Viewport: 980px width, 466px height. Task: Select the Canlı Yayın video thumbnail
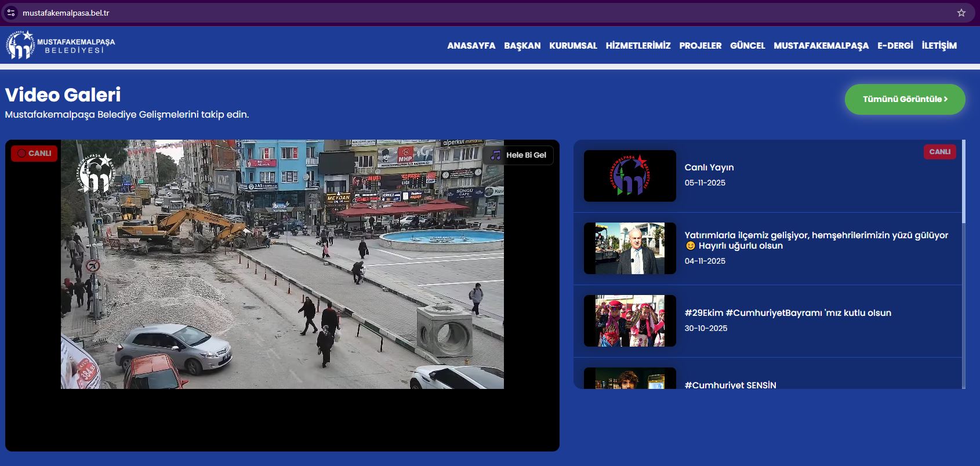pos(630,176)
